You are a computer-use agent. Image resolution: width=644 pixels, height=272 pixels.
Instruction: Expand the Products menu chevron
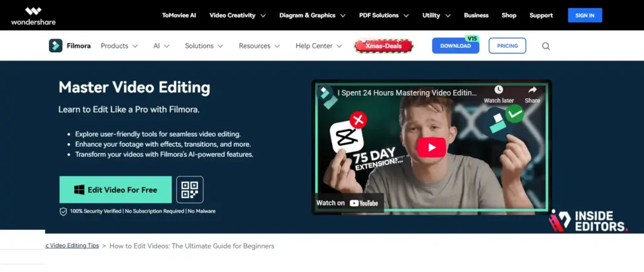coord(135,46)
